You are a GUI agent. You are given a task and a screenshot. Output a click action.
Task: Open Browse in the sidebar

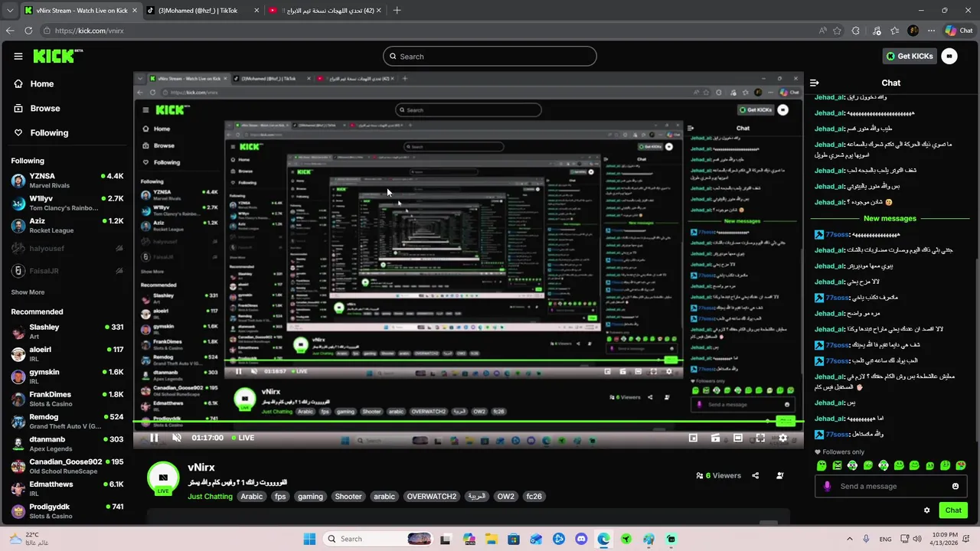pos(37,109)
